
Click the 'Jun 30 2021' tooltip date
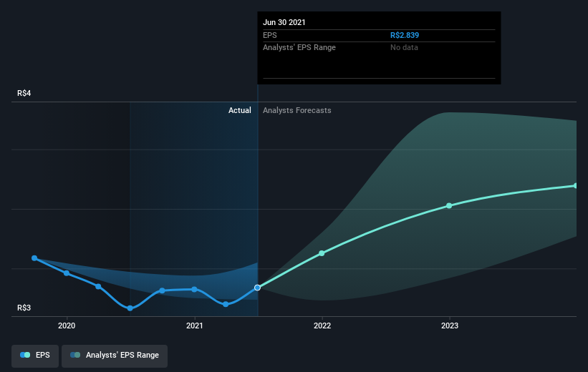pos(284,22)
